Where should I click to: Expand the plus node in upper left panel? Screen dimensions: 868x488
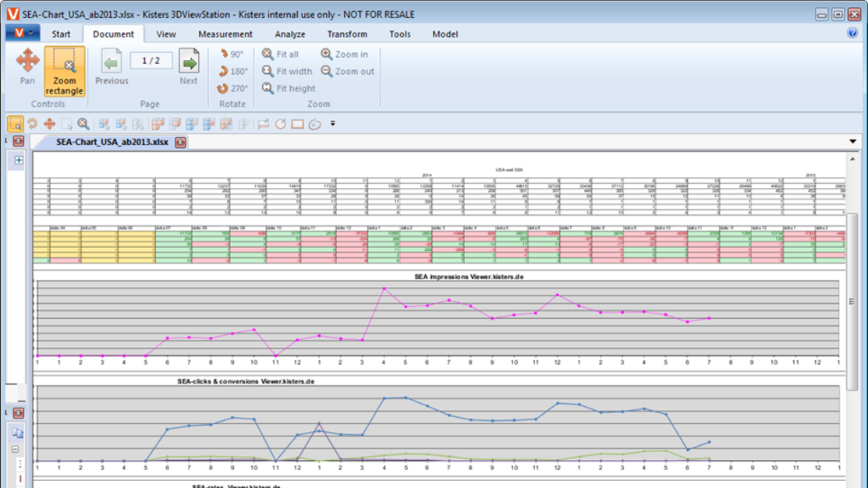coord(18,160)
